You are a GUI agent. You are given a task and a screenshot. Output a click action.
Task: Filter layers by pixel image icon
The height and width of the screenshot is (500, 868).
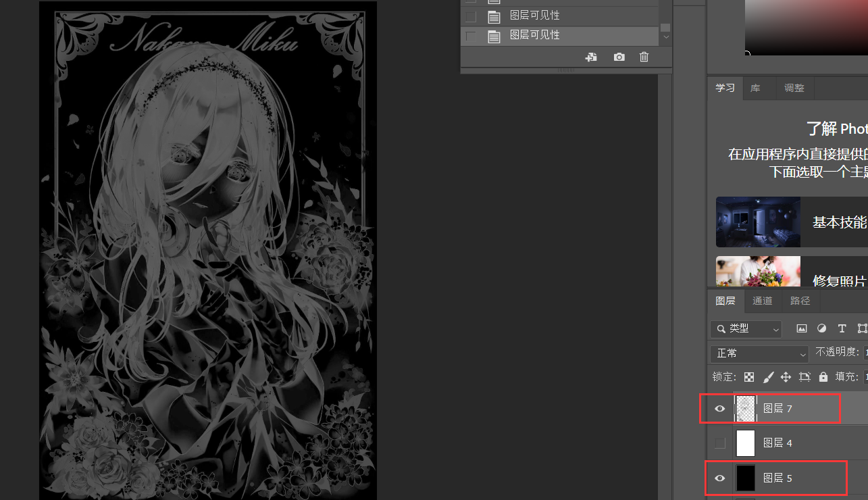click(802, 328)
